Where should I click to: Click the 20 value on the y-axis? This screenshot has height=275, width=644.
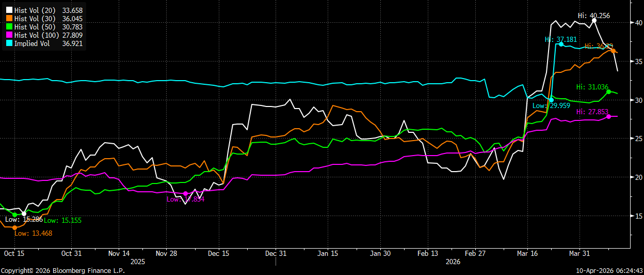click(x=638, y=177)
